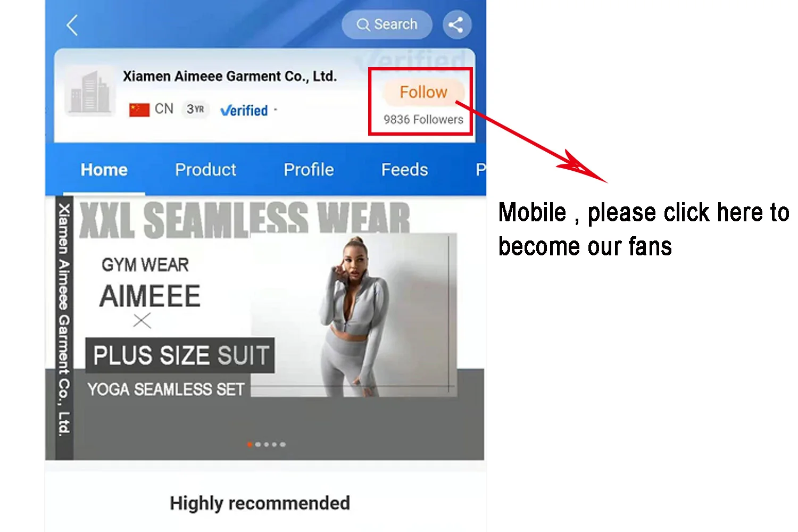Open the partially hidden tab after Feeds
The image size is (798, 532).
tap(480, 170)
